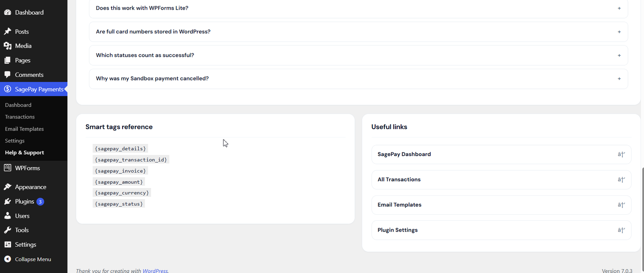Screen dimensions: 644x273
Task: Click the {sagepay_details} smart tag
Action: [x=120, y=149]
